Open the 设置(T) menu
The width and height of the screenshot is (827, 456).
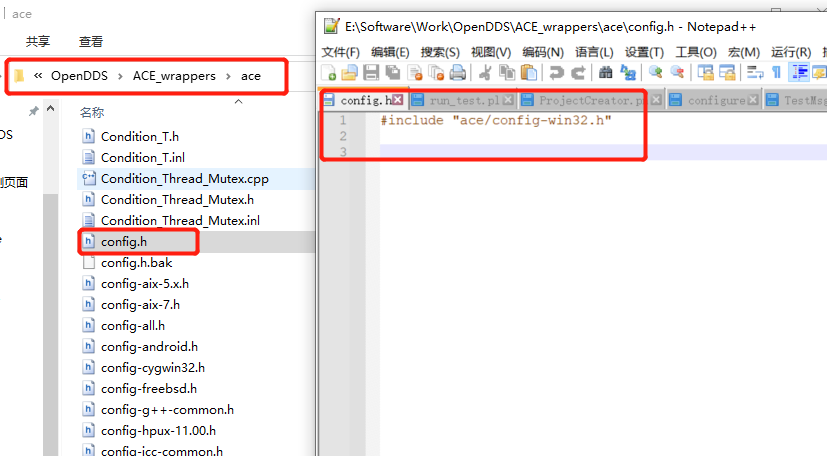[644, 52]
